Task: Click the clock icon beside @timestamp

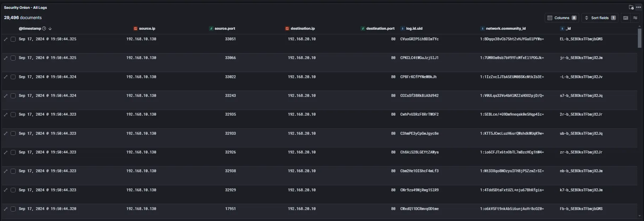Action: [44, 29]
